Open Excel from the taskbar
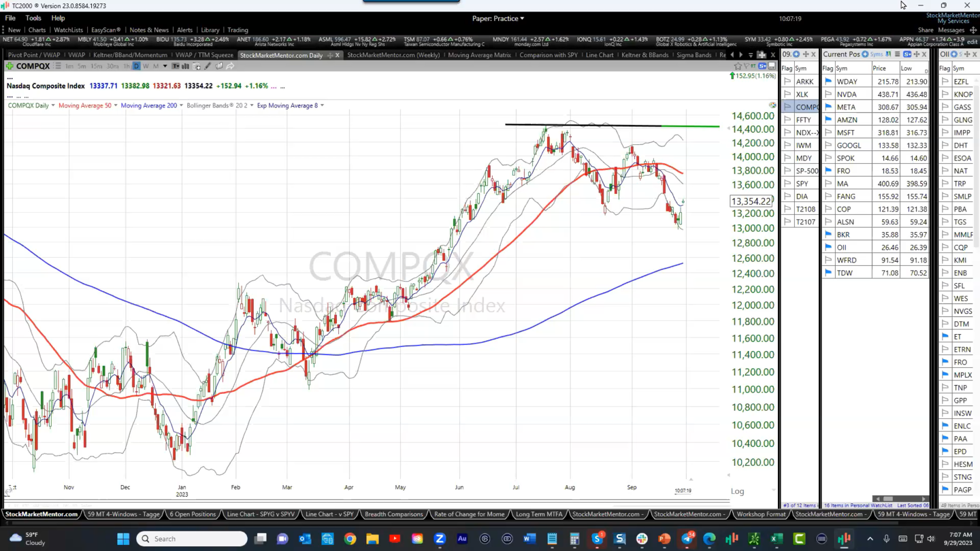Screen dimensions: 980x551 777,539
